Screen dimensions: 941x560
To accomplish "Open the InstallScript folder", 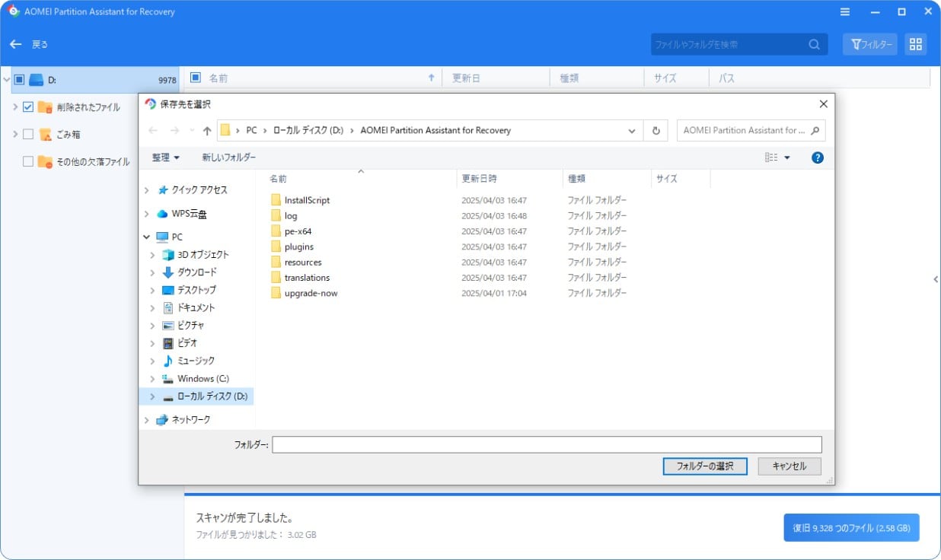I will point(307,200).
